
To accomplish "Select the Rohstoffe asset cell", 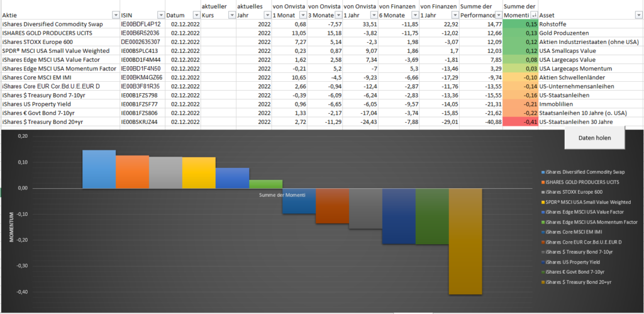I will (x=591, y=25).
